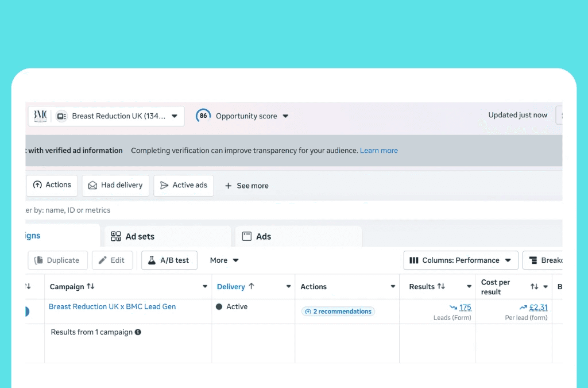Sort by the Campaign column header
Image resolution: width=588 pixels, height=388 pixels.
click(x=72, y=287)
